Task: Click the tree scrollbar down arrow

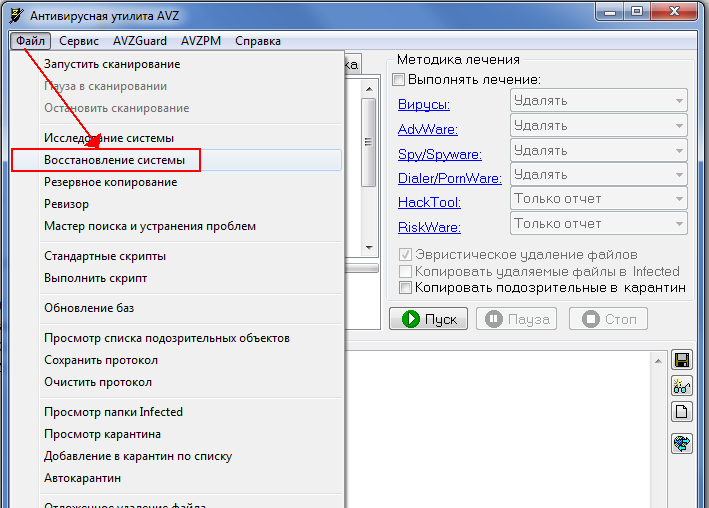Action: (369, 247)
